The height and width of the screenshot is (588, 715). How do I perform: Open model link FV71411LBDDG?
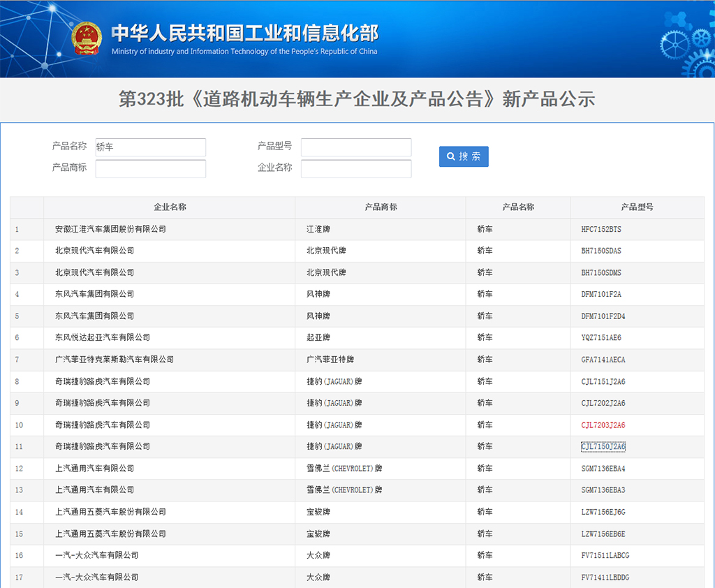[605, 578]
